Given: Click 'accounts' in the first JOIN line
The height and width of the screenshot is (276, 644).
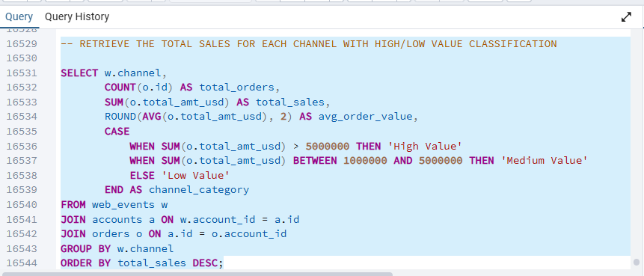Looking at the screenshot, I should [x=117, y=219].
